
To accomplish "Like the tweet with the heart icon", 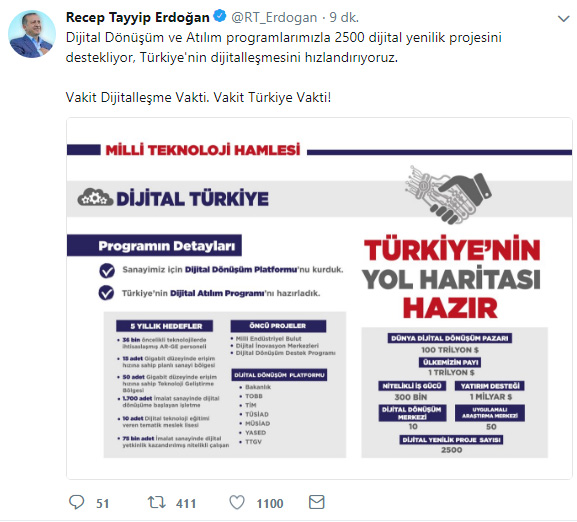I will 237,503.
